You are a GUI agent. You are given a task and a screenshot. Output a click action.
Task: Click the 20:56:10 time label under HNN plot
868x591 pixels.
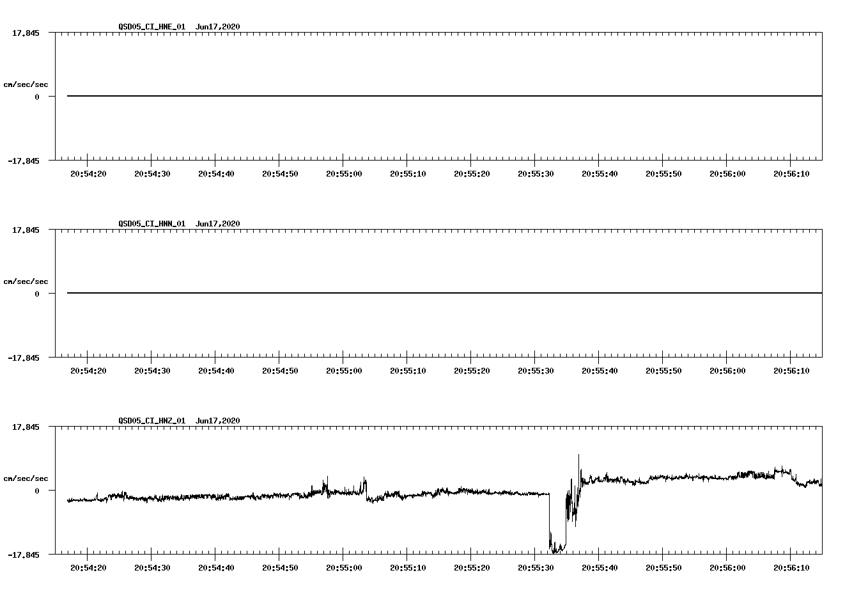click(791, 370)
